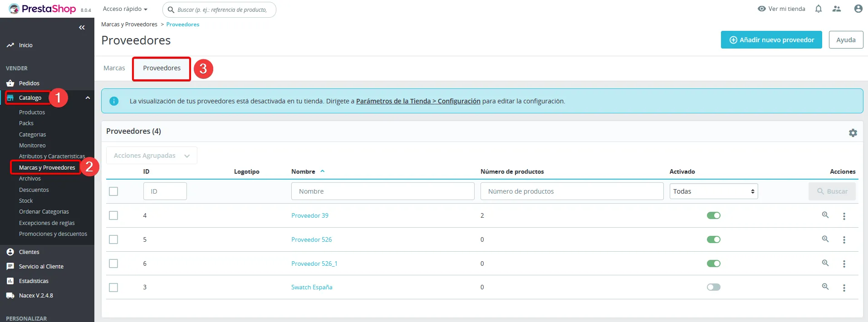Expand the Acciones Agrupadas dropdown
868x322 pixels.
tap(152, 156)
